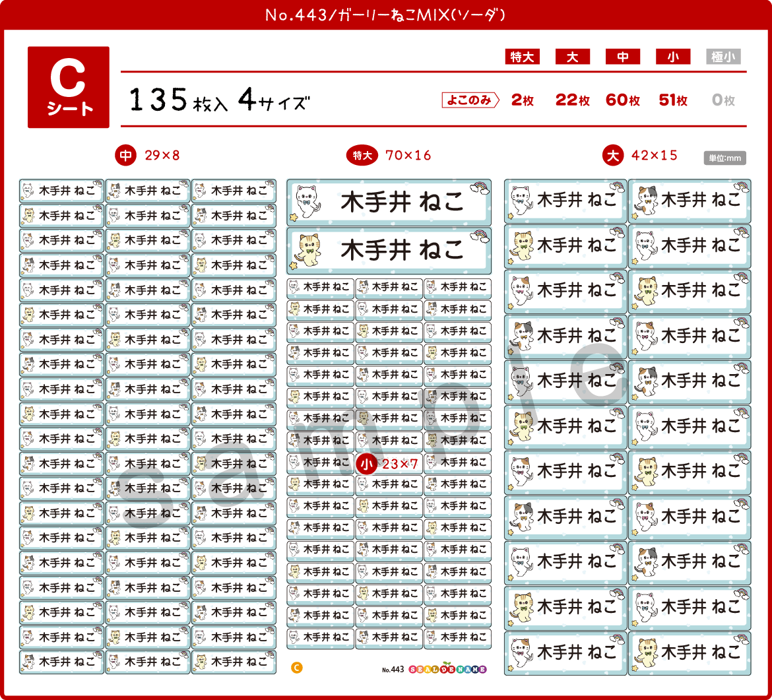Image resolution: width=772 pixels, height=700 pixels.
Task: Click the rainbow cloud on second 特大 sticker
Action: pos(480,237)
